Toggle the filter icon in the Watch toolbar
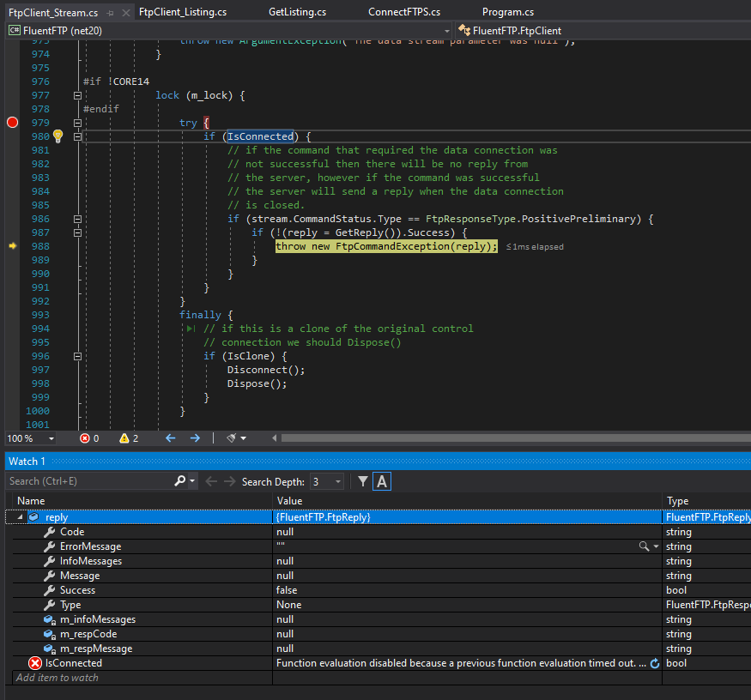Image resolution: width=751 pixels, height=700 pixels. 361,481
